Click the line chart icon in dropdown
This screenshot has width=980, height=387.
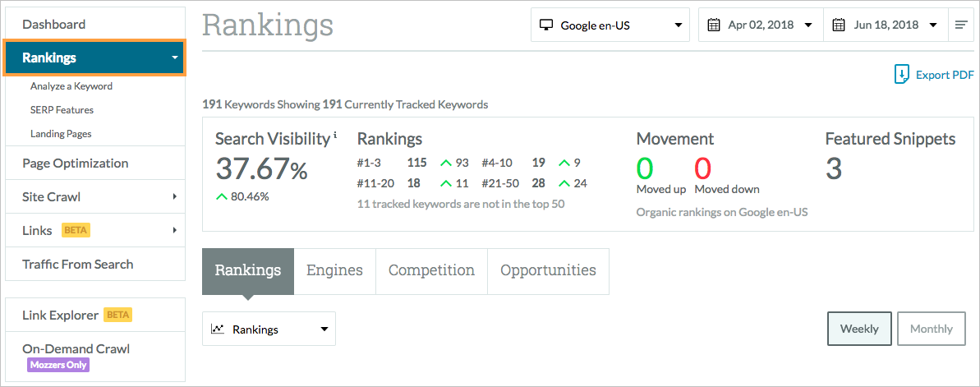point(218,328)
